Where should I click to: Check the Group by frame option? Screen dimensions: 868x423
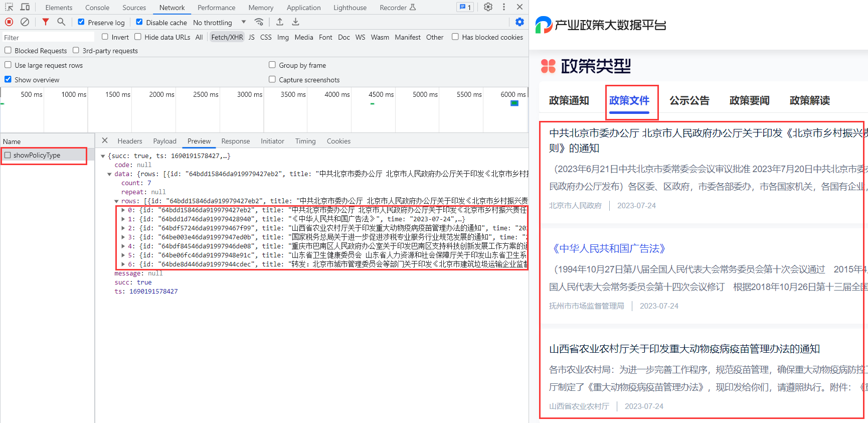[x=272, y=65]
